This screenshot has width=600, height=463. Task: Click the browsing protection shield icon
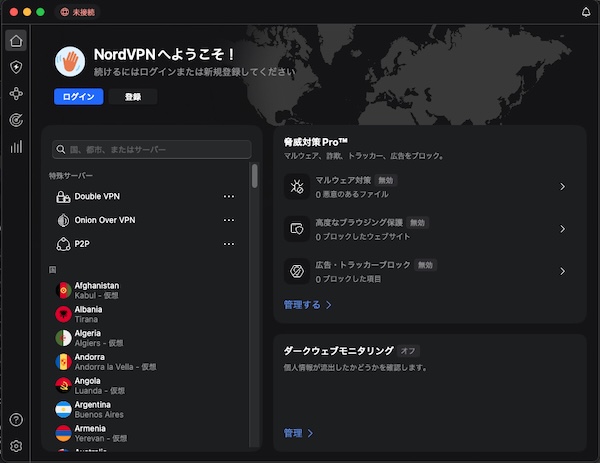click(297, 229)
